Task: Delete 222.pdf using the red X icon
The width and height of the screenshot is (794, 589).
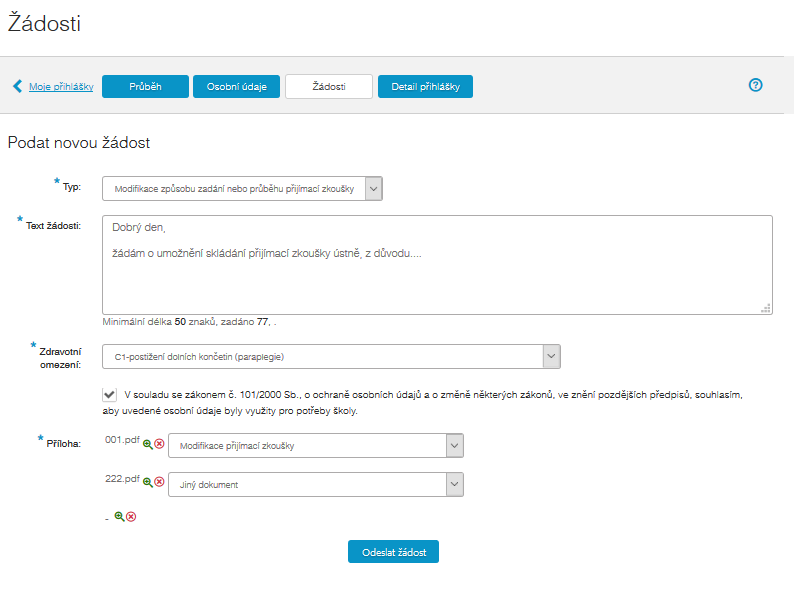Action: coord(159,482)
